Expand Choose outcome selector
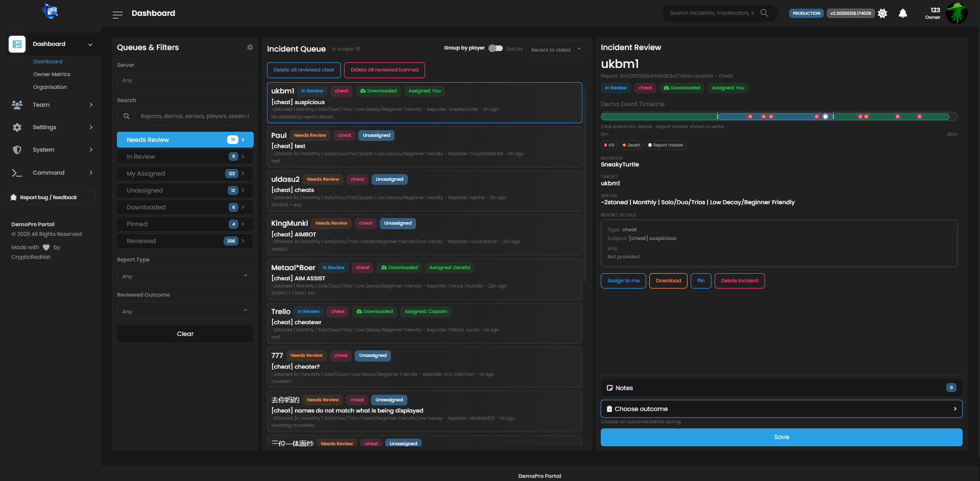Screen dimensions: 980x481 (781, 409)
